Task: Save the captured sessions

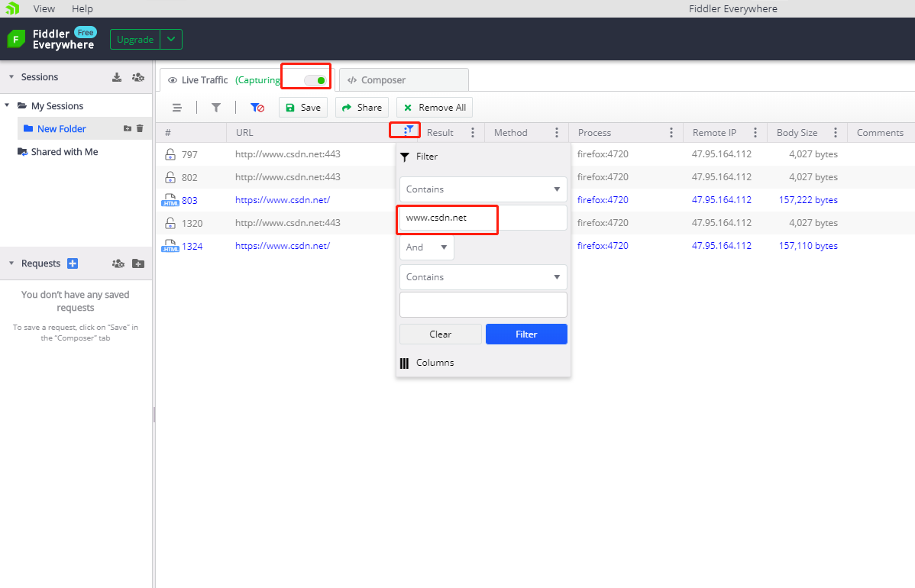Action: (303, 108)
